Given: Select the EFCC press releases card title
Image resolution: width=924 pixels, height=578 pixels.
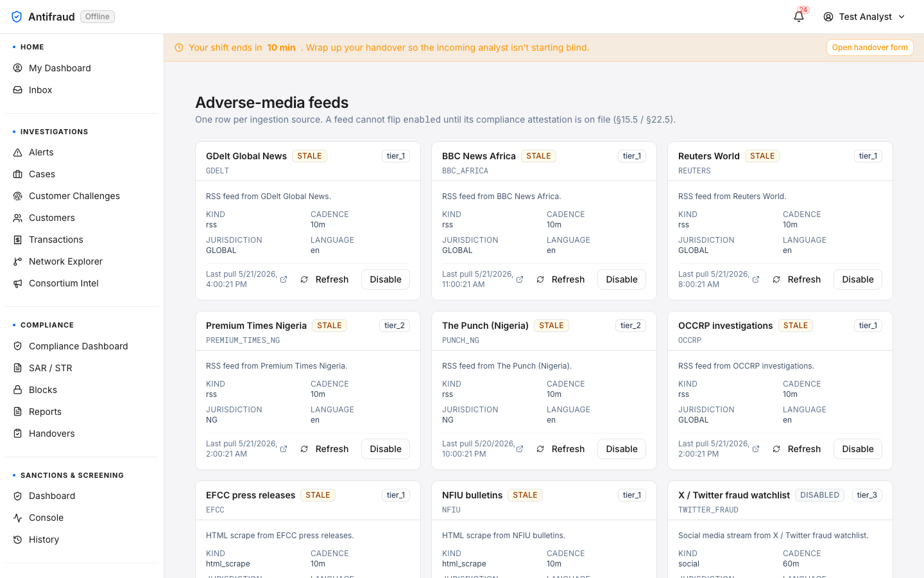Looking at the screenshot, I should (250, 495).
